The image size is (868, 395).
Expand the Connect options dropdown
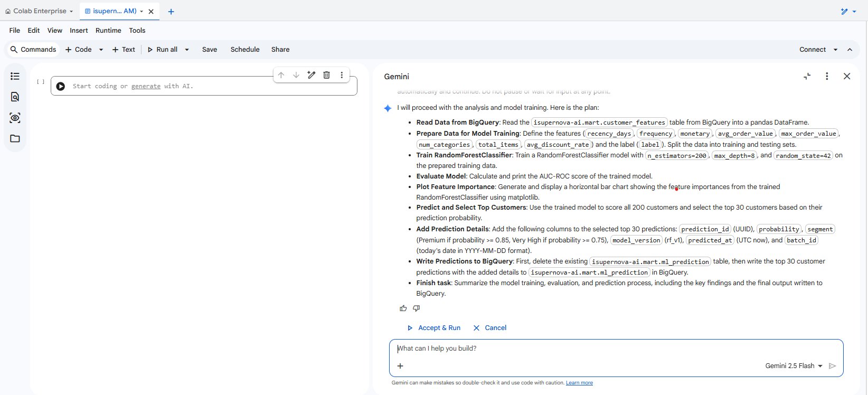click(835, 50)
